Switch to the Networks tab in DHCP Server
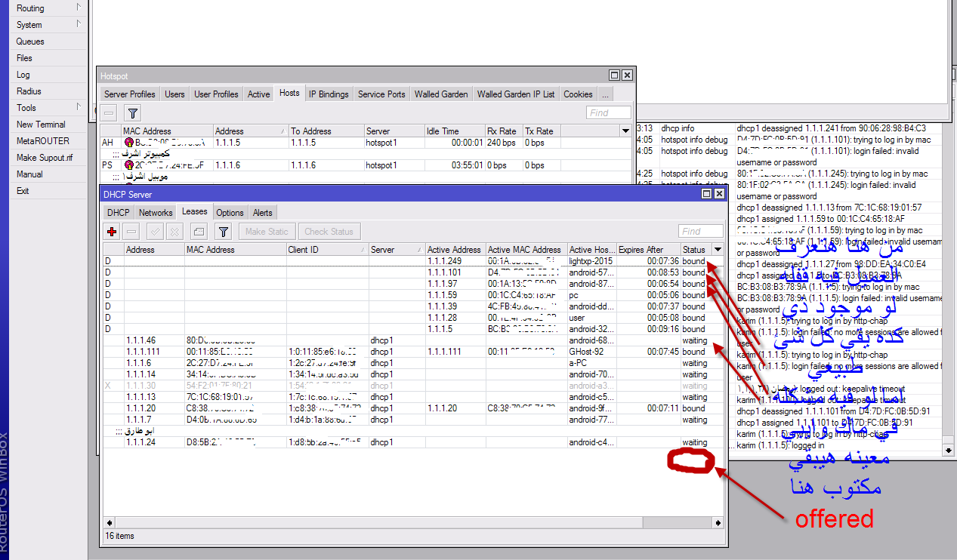The image size is (957, 560). 156,213
